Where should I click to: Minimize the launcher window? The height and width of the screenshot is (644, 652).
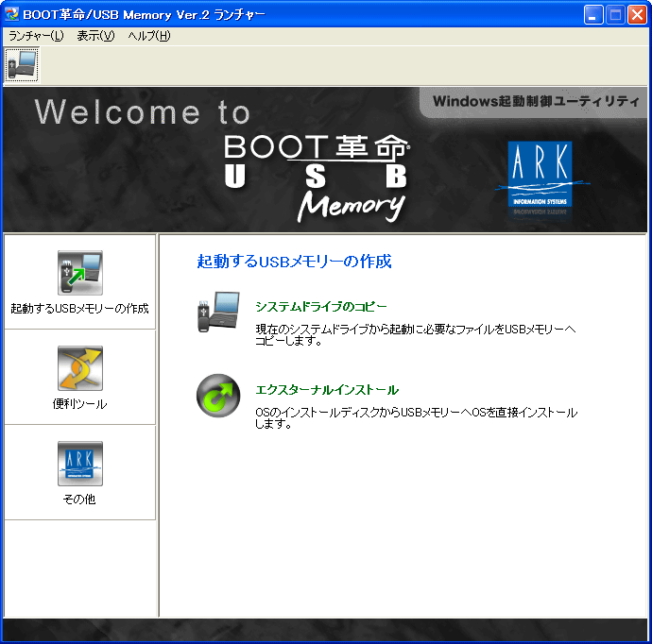pos(593,15)
